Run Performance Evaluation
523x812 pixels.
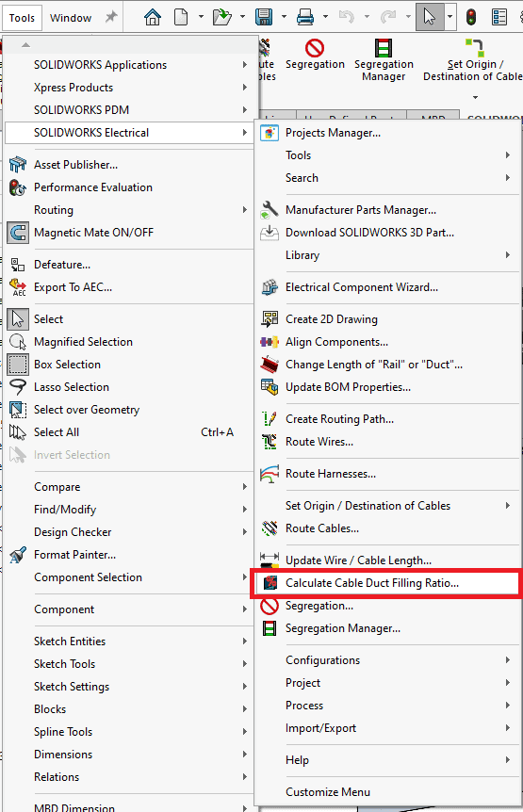129,187
